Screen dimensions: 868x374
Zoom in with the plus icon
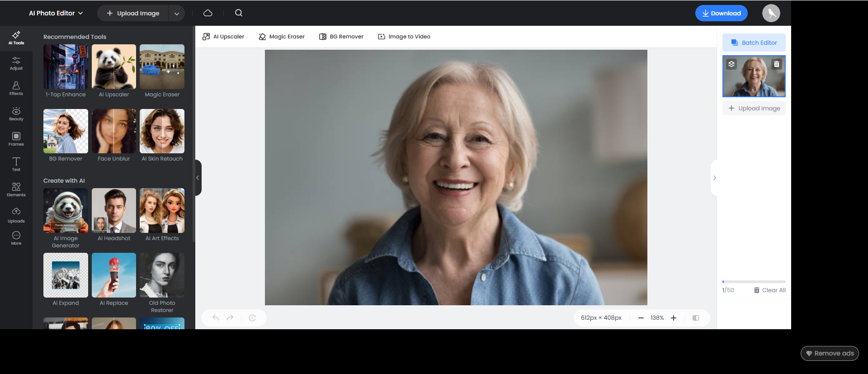(674, 318)
